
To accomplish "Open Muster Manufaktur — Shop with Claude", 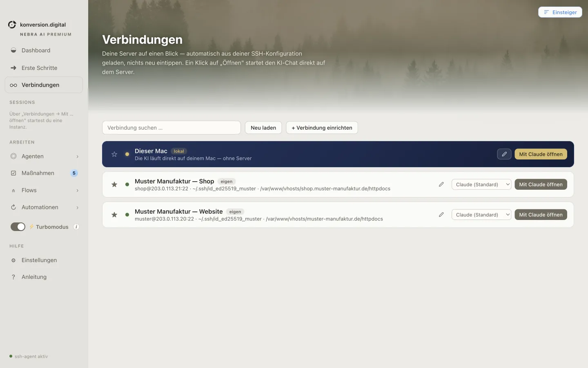I will [x=541, y=184].
